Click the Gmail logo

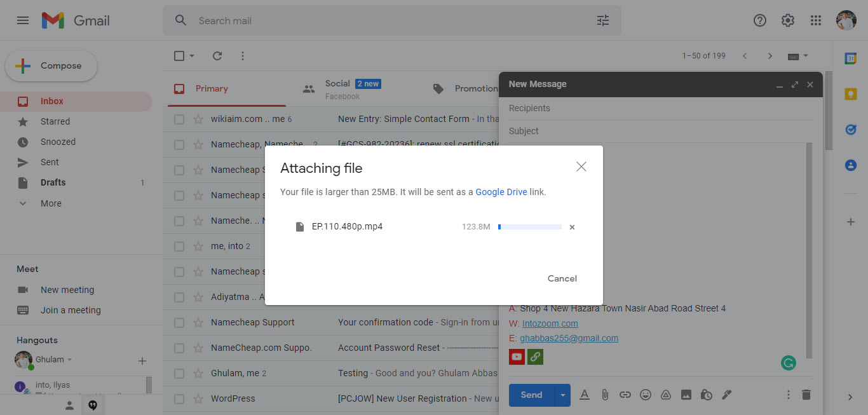click(76, 20)
